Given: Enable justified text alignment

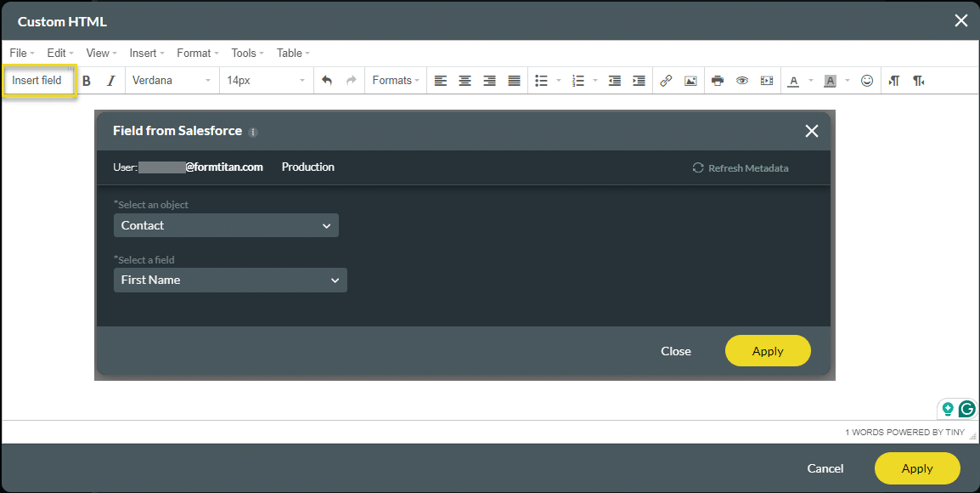Looking at the screenshot, I should (x=514, y=80).
